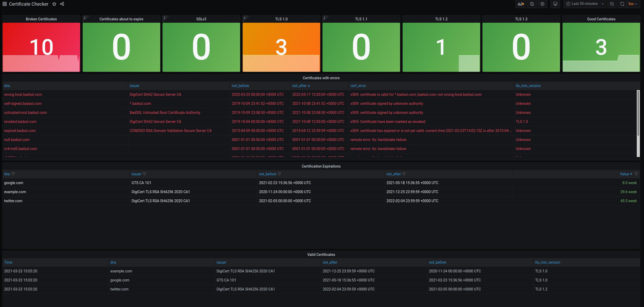Click the Add panel icon
Screen dimensions: 644x307
point(521,4)
